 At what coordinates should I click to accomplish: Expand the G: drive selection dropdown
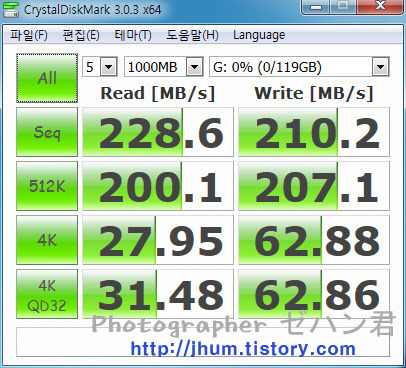pyautogui.click(x=380, y=67)
